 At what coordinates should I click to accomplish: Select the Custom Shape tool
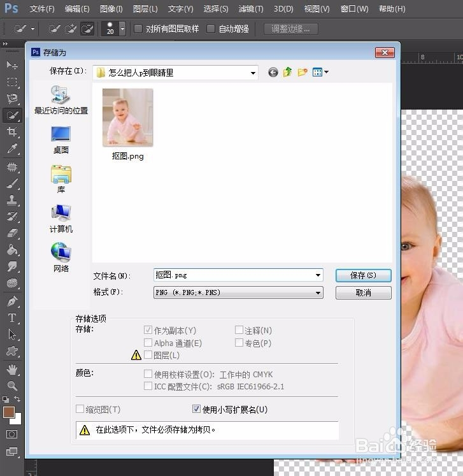12,351
